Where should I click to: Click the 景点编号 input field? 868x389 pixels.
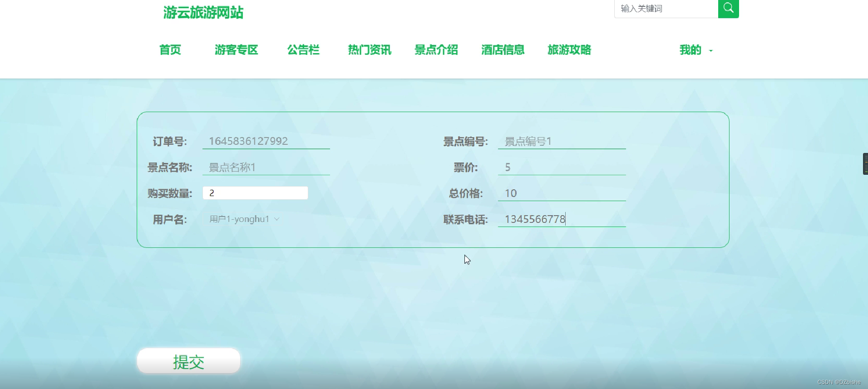[x=562, y=141]
